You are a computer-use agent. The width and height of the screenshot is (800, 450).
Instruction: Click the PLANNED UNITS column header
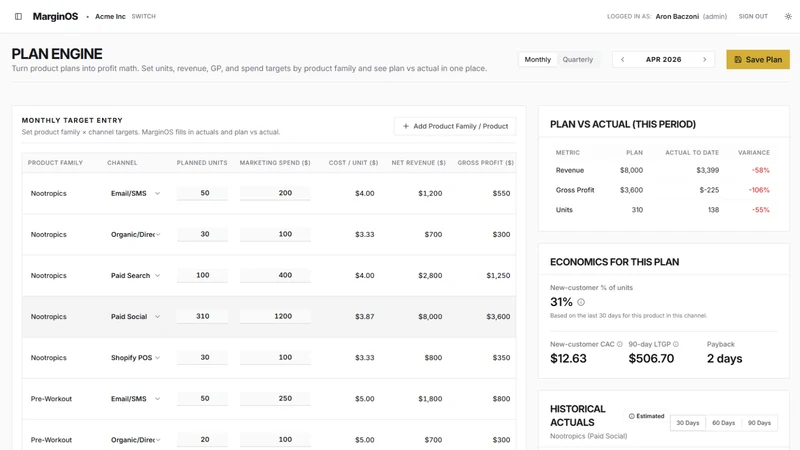point(202,163)
